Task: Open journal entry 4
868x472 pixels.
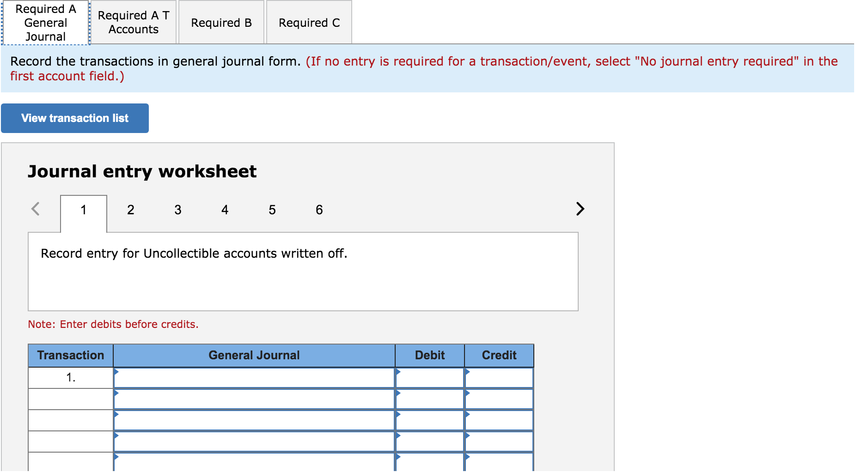Action: pyautogui.click(x=225, y=210)
